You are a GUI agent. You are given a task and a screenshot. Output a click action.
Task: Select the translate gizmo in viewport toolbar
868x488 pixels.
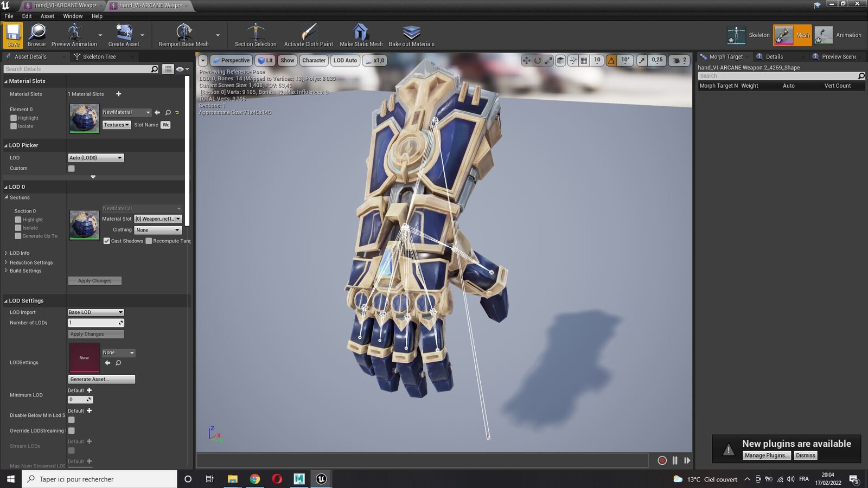click(x=526, y=60)
